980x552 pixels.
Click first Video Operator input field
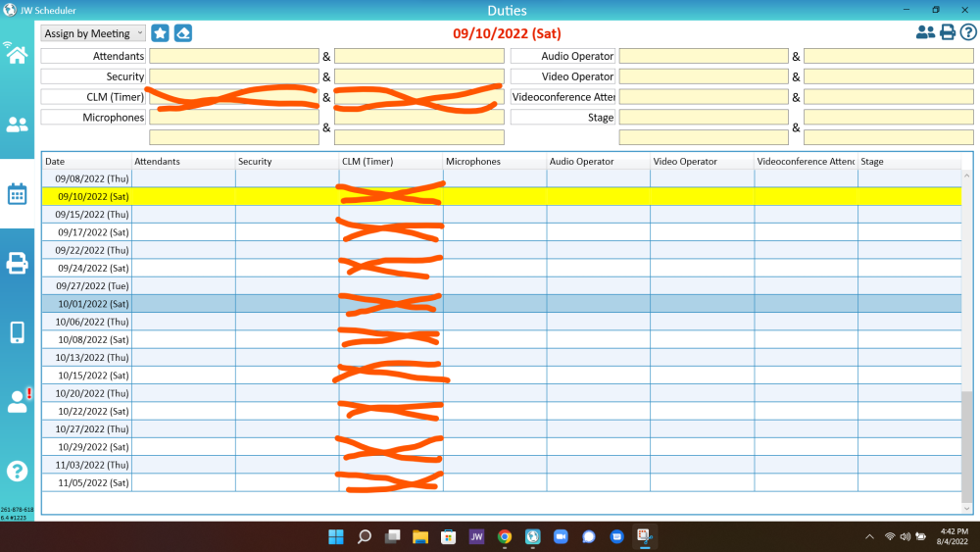(x=704, y=76)
